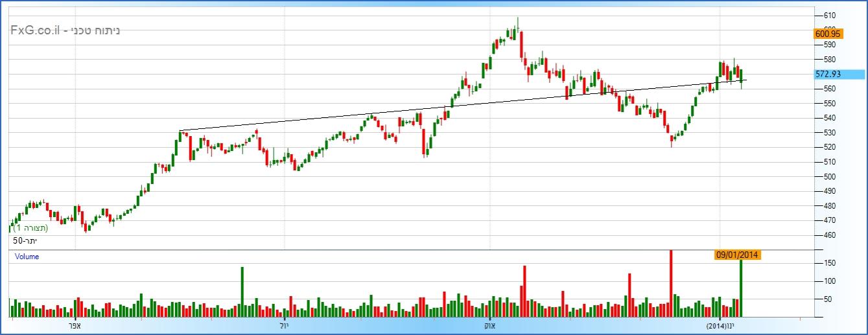Select the יול month label on time axis
Image resolution: width=868 pixels, height=335 pixels.
(284, 325)
